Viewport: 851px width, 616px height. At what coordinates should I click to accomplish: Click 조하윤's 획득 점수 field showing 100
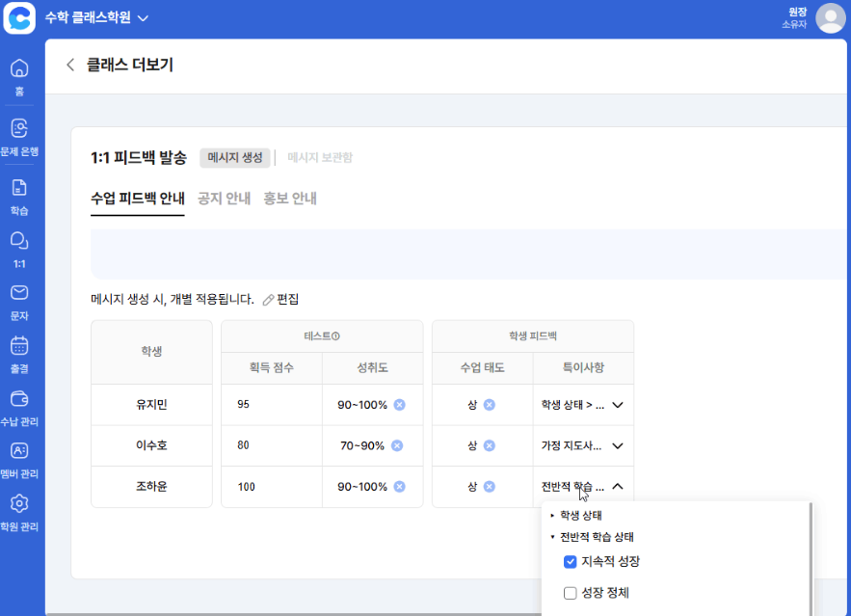coord(272,486)
